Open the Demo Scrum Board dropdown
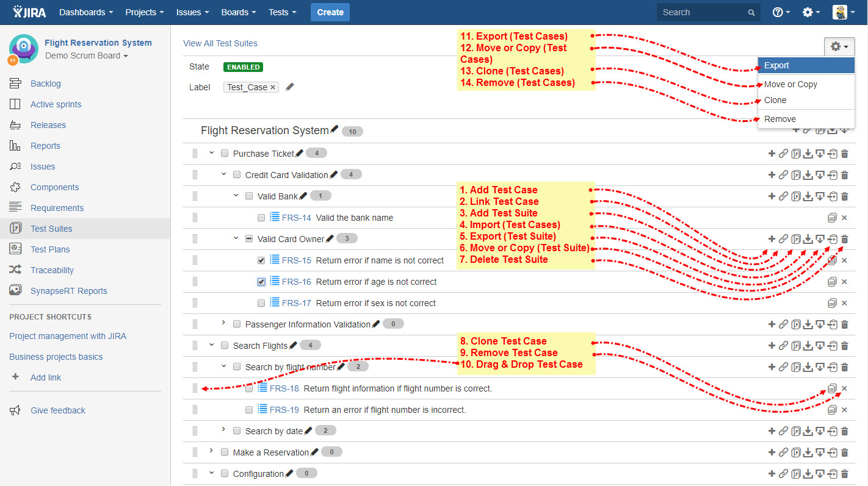Image resolution: width=868 pixels, height=486 pixels. pyautogui.click(x=87, y=56)
